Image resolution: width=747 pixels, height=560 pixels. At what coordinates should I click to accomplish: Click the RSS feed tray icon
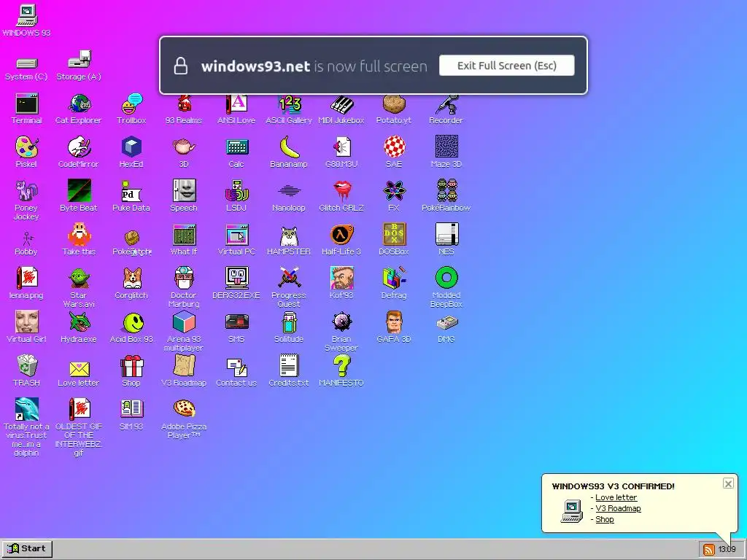coord(709,550)
